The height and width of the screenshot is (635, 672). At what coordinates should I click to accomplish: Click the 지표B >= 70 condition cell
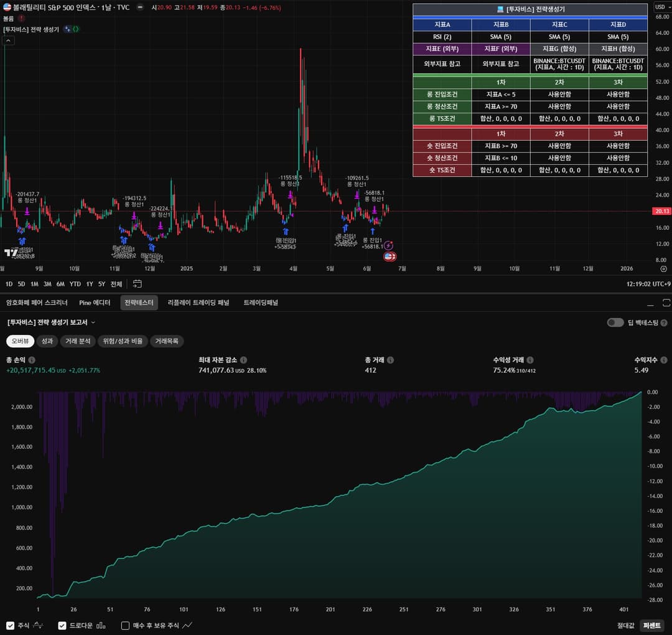click(x=500, y=146)
